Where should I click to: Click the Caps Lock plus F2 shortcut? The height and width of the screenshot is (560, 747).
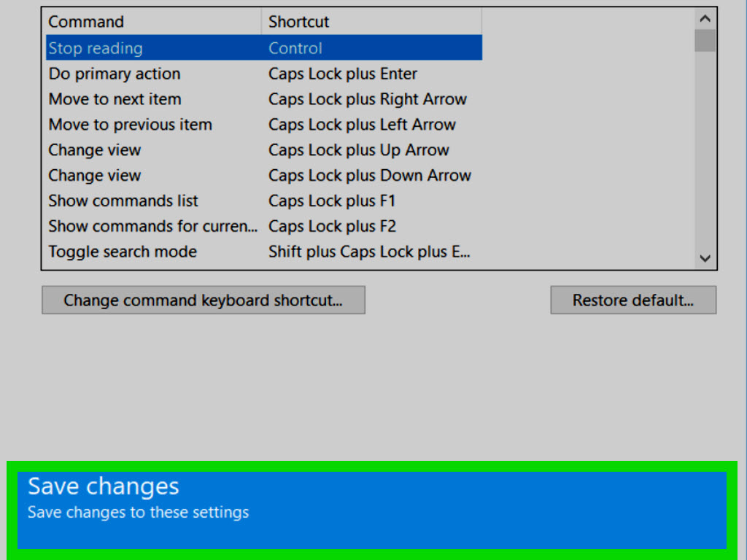332,226
